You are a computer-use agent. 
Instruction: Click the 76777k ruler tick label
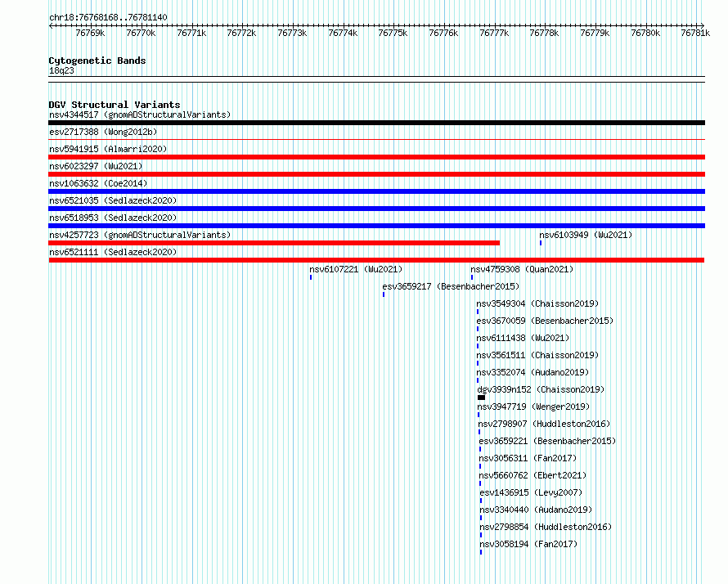point(494,33)
